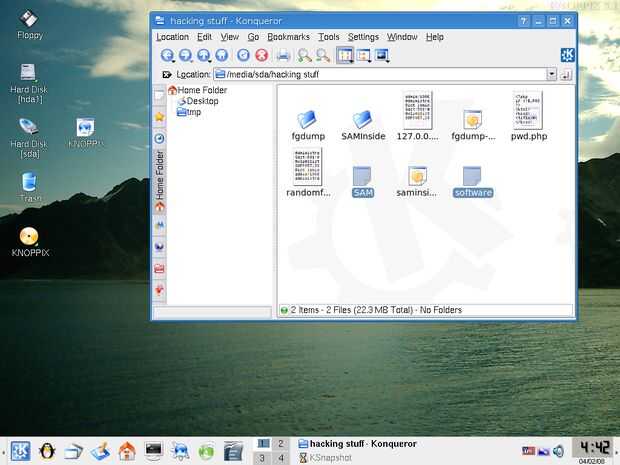This screenshot has height=465, width=620.
Task: Click the Home house icon in the panel
Action: [127, 451]
